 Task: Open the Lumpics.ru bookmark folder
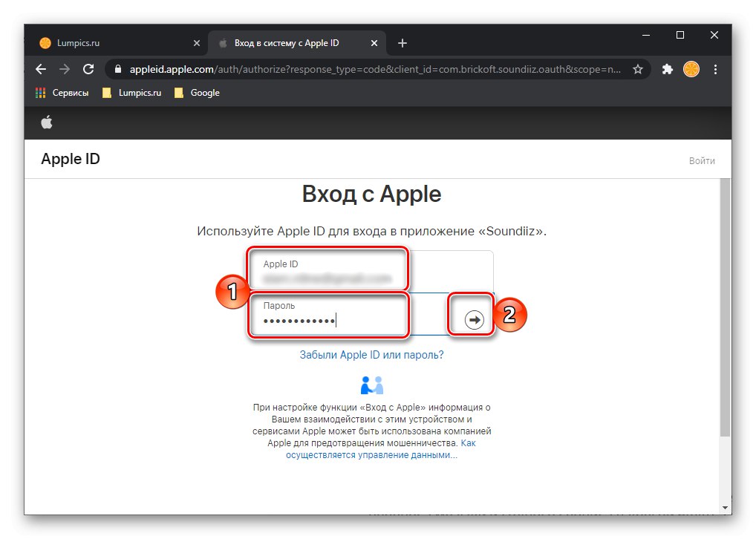[131, 93]
